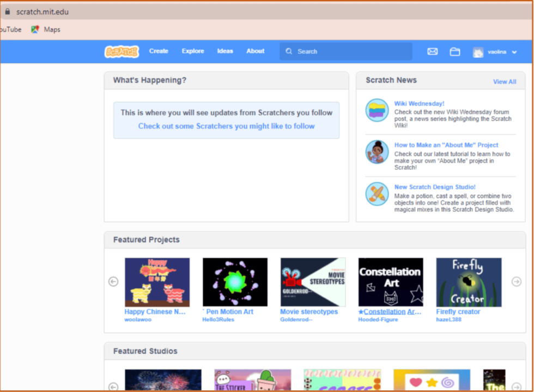Switch to the Explore section

[x=193, y=51]
